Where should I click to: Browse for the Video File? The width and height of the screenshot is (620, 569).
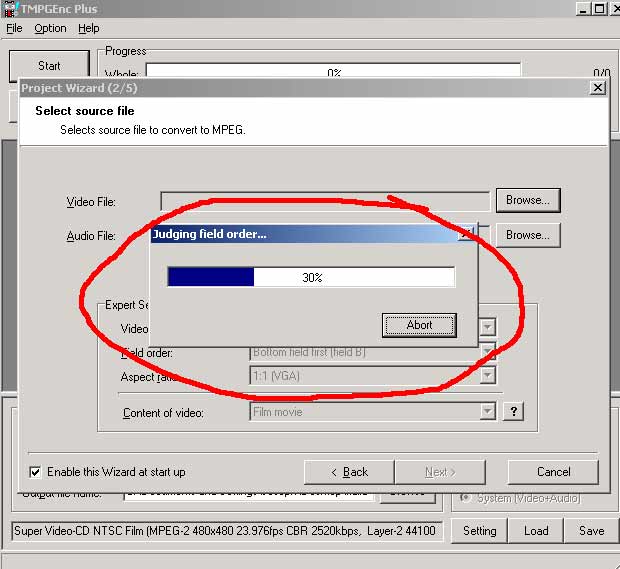click(528, 200)
